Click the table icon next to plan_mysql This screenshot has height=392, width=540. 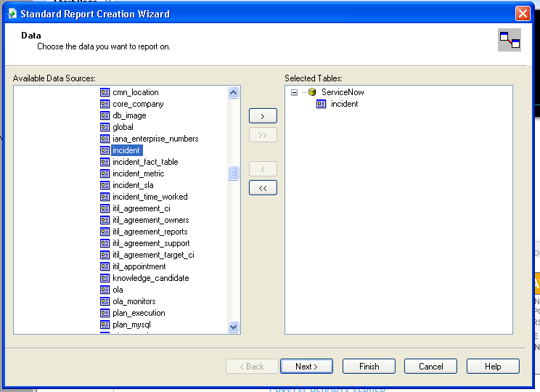tap(105, 324)
